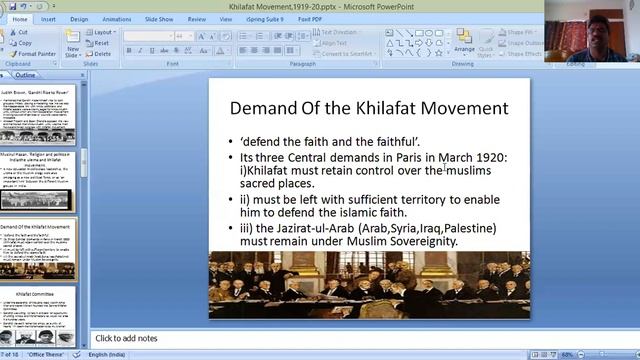Open the text Columns menu
This screenshot has width=640, height=360.
tap(291, 51)
